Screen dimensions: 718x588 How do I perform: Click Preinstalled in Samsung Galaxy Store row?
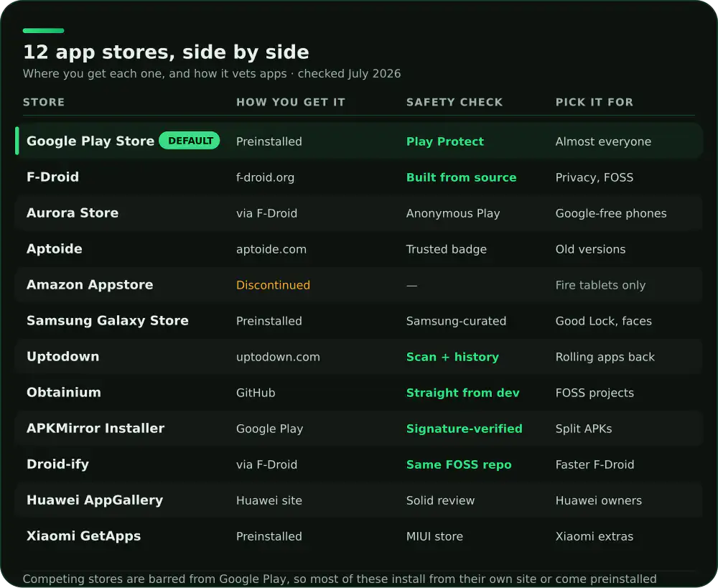(x=269, y=321)
